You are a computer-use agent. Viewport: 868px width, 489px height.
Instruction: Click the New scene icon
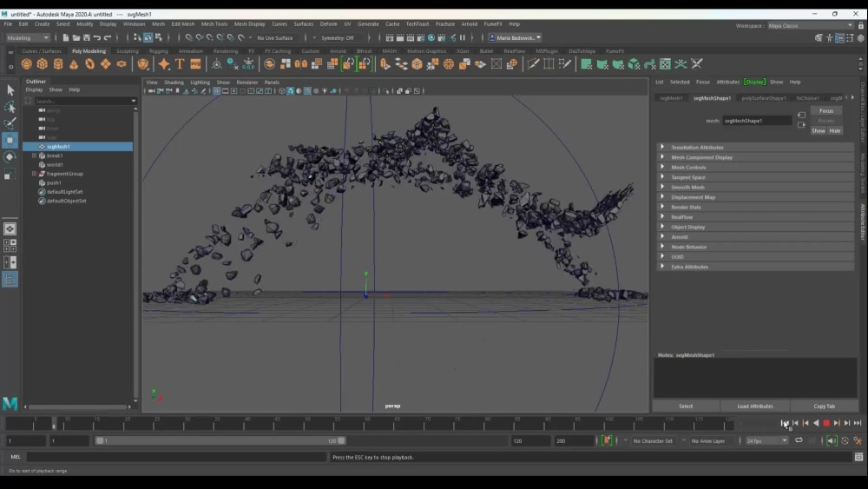tap(65, 37)
